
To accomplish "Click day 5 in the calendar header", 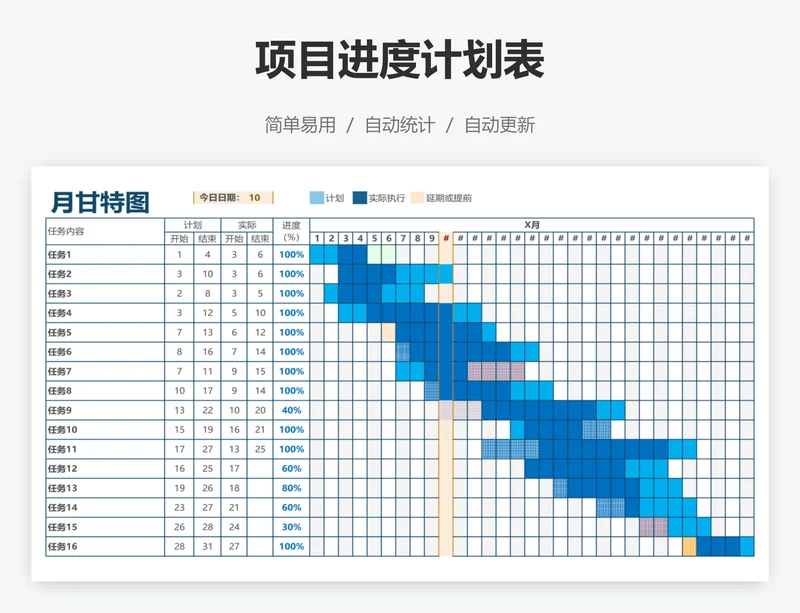I will pyautogui.click(x=374, y=238).
